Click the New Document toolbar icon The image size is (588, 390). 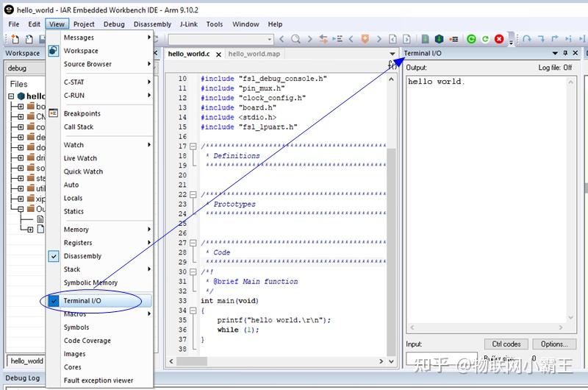15,39
